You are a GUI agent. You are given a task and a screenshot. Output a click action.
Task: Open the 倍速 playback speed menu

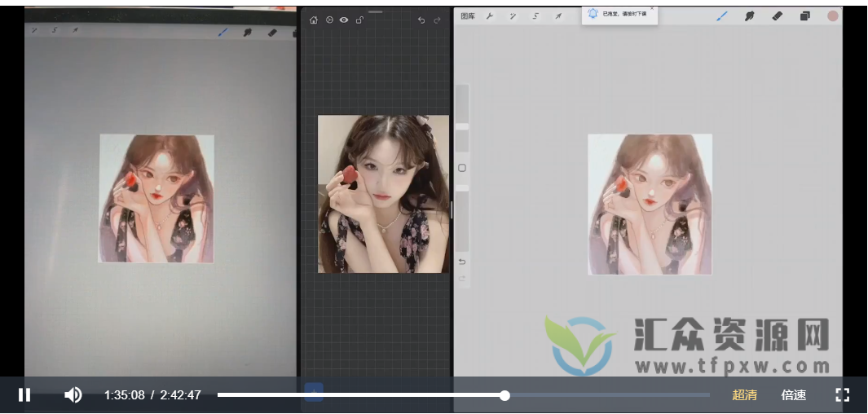tap(794, 395)
